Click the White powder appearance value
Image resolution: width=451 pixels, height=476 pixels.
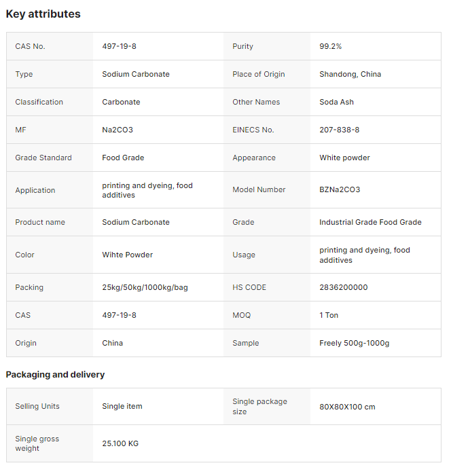345,158
